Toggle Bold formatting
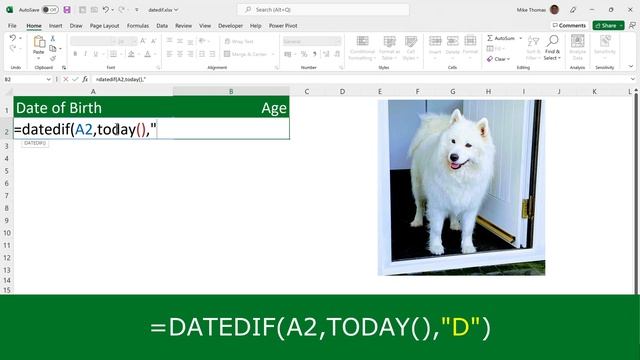 click(75, 54)
